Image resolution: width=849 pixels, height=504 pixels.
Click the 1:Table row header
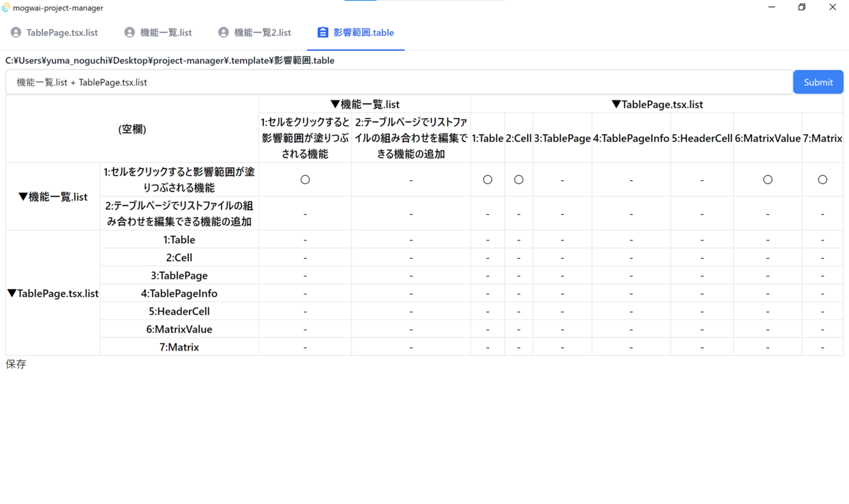click(179, 240)
